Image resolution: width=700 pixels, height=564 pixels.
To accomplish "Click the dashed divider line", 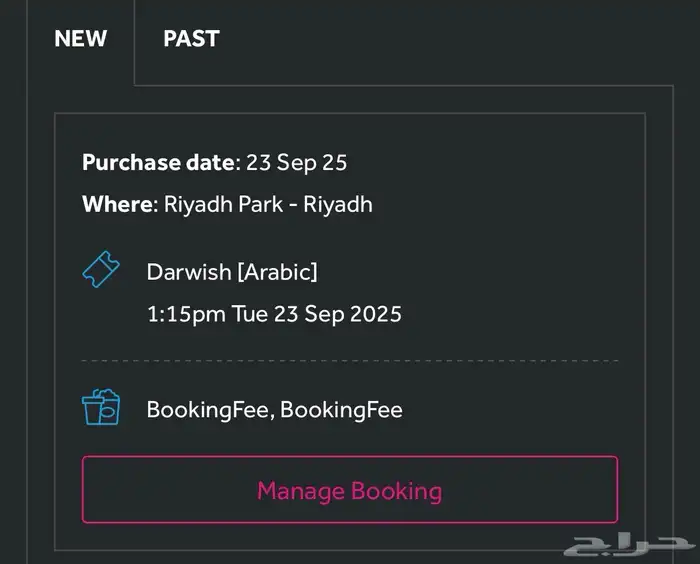I will pyautogui.click(x=350, y=360).
